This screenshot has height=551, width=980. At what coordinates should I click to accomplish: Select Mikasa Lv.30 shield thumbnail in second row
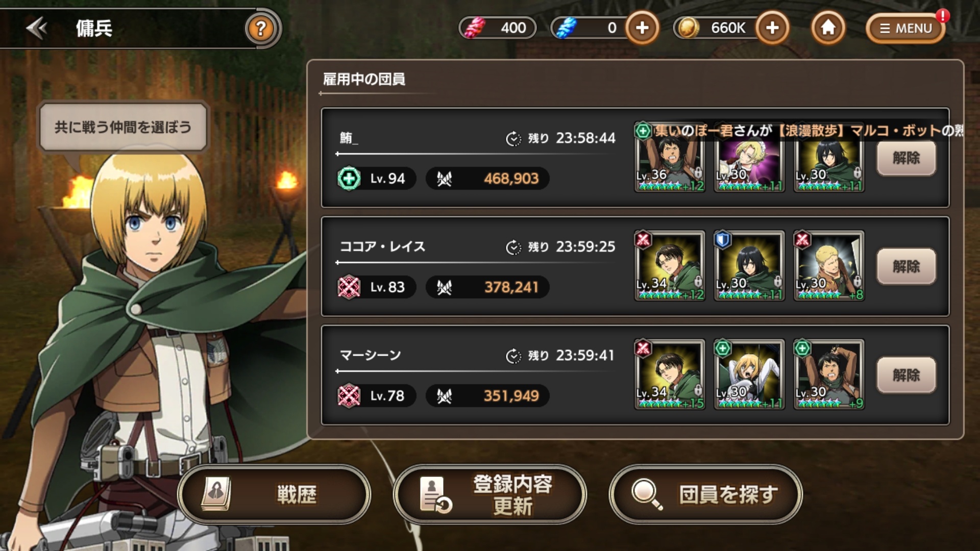coord(749,266)
